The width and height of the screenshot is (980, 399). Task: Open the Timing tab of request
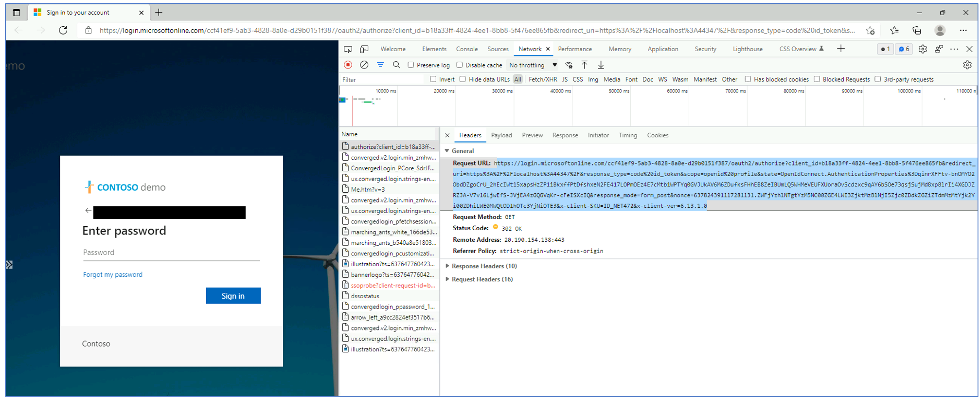628,135
